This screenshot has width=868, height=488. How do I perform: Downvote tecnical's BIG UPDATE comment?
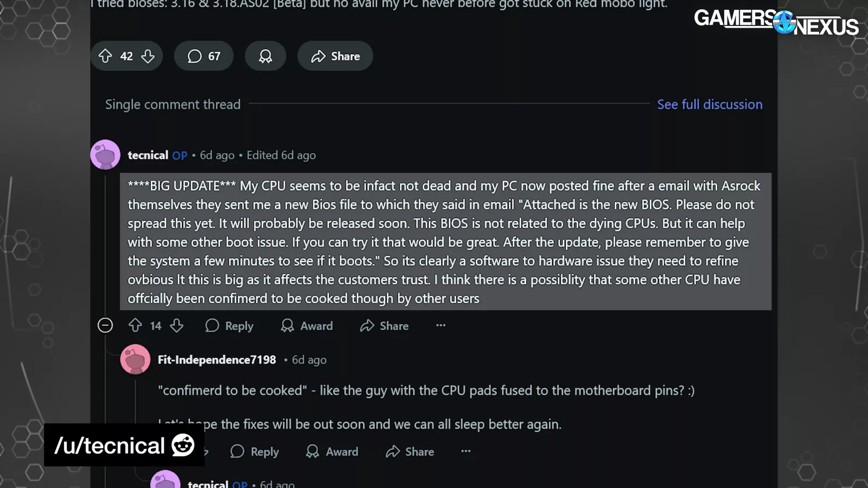177,325
